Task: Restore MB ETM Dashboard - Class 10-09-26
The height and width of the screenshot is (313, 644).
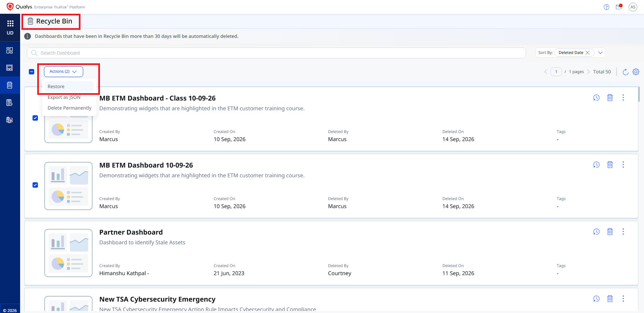Action: 596,98
